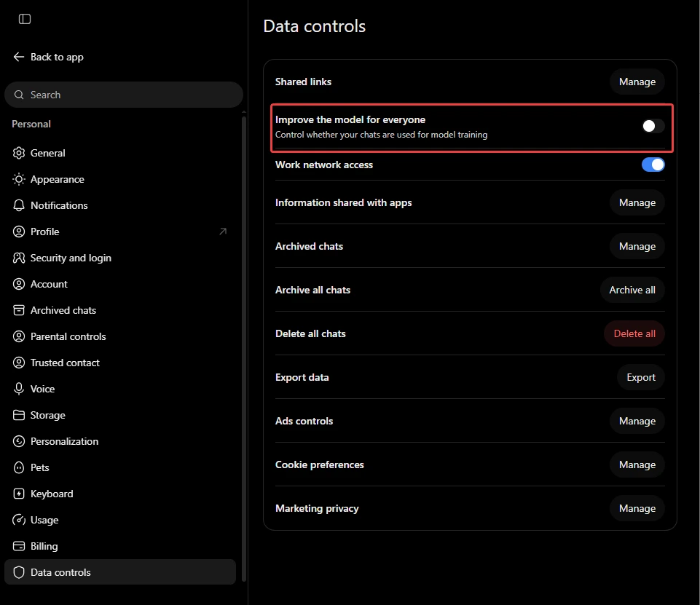Screen dimensions: 700x605
Task: Manage Marketing privacy
Action: click(637, 509)
